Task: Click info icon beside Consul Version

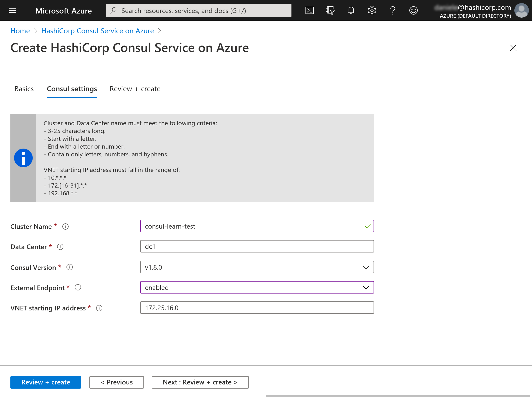Action: point(70,267)
